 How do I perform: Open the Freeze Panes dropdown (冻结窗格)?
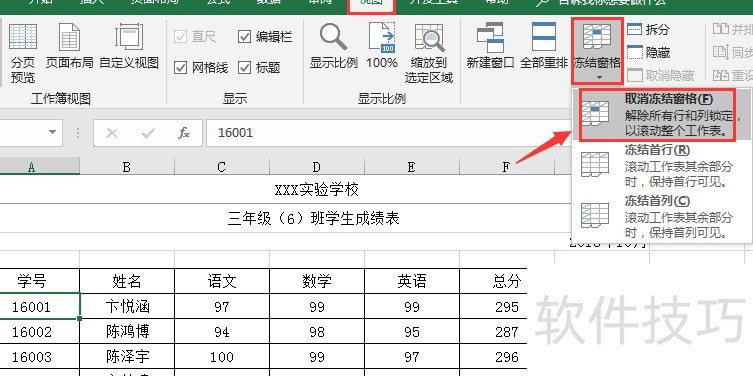coord(597,51)
